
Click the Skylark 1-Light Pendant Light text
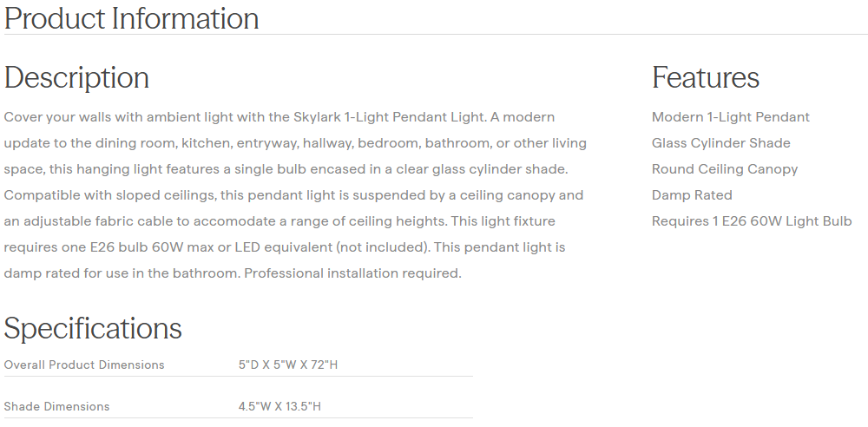click(x=391, y=117)
